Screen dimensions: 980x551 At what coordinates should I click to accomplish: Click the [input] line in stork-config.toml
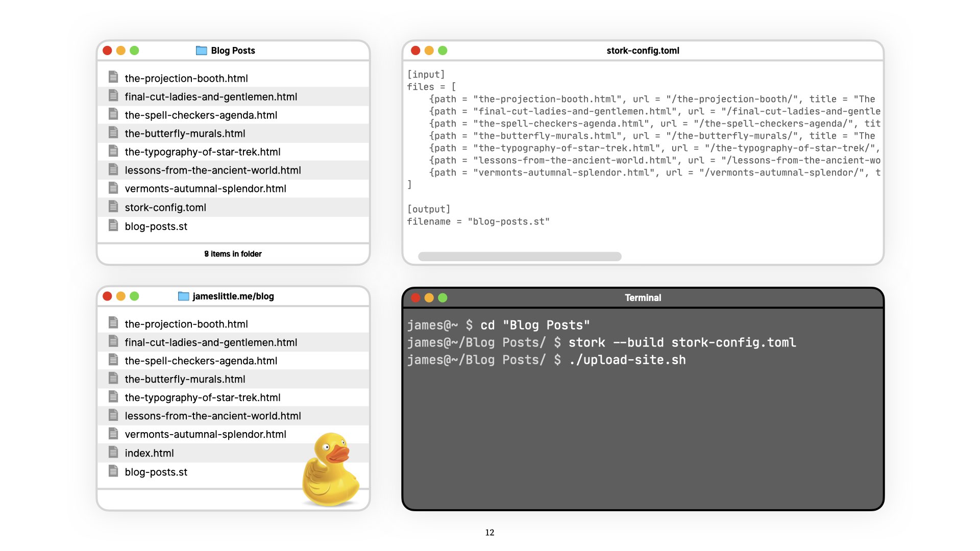pos(426,74)
